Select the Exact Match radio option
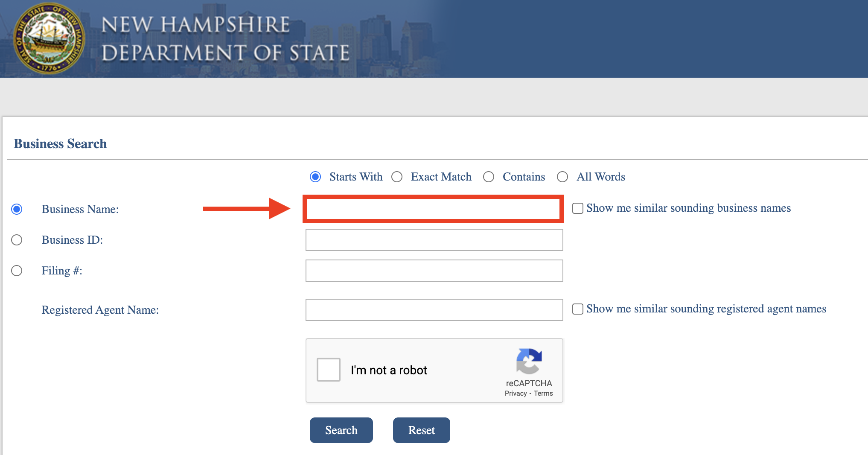This screenshot has height=455, width=868. pos(397,177)
